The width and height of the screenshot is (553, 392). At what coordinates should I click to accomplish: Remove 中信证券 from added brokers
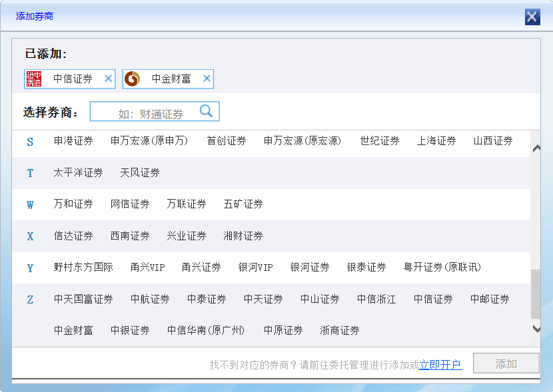pyautogui.click(x=109, y=79)
